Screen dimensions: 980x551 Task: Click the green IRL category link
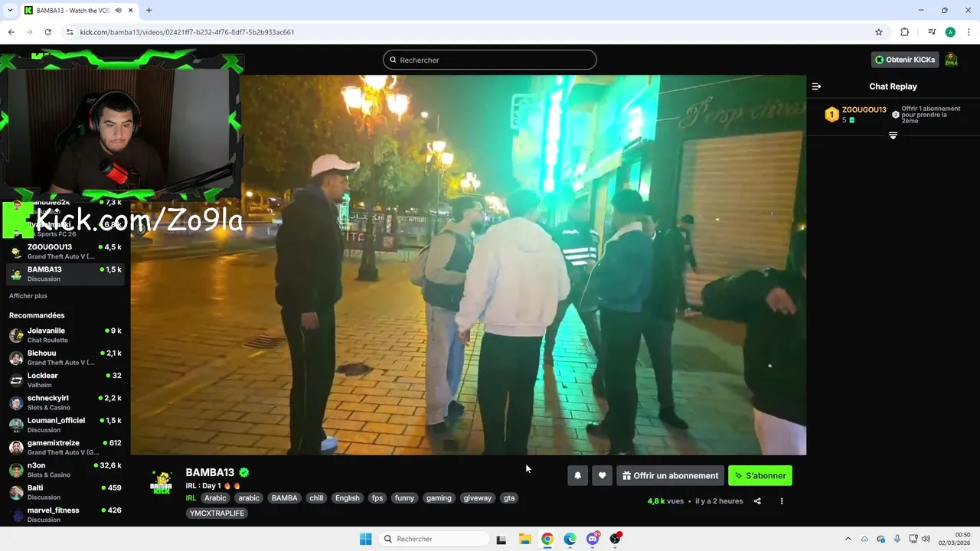pos(191,498)
